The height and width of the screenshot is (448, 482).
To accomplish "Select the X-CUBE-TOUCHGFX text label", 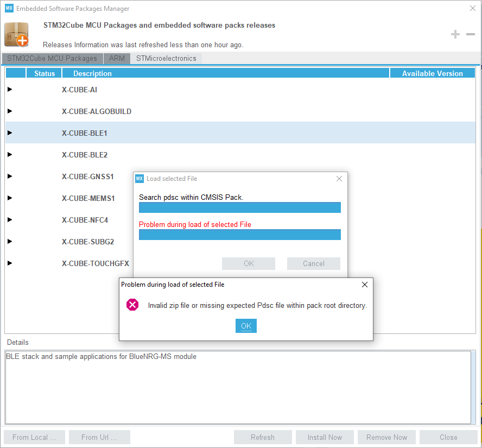I will 96,263.
